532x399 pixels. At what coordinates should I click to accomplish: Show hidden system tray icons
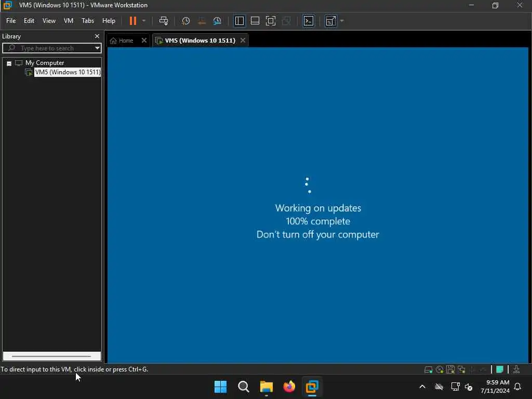point(422,387)
